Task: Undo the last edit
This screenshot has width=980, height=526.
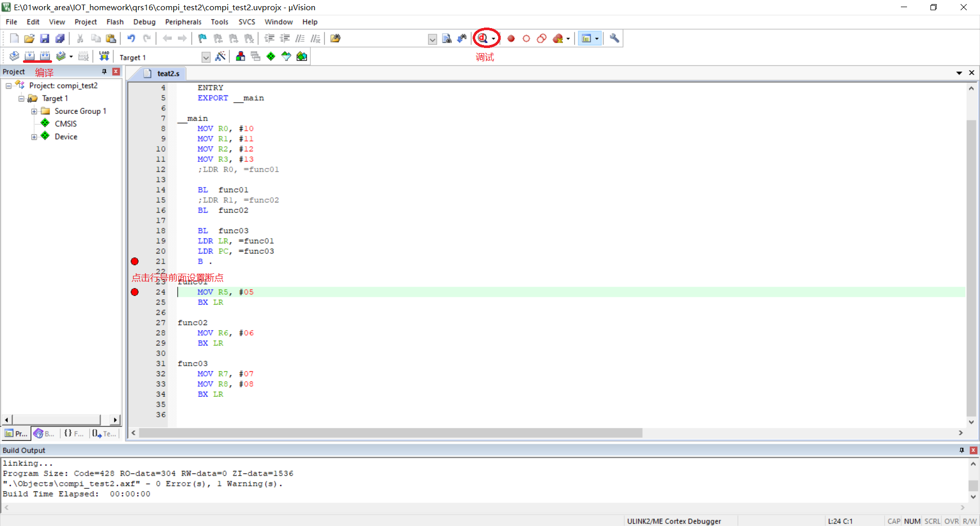Action: coord(131,38)
